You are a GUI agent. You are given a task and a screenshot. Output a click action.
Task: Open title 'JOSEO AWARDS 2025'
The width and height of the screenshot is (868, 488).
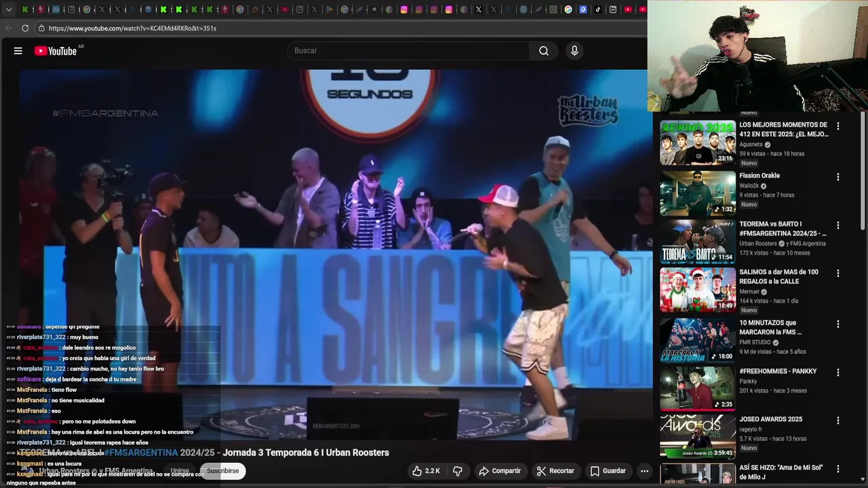(770, 420)
